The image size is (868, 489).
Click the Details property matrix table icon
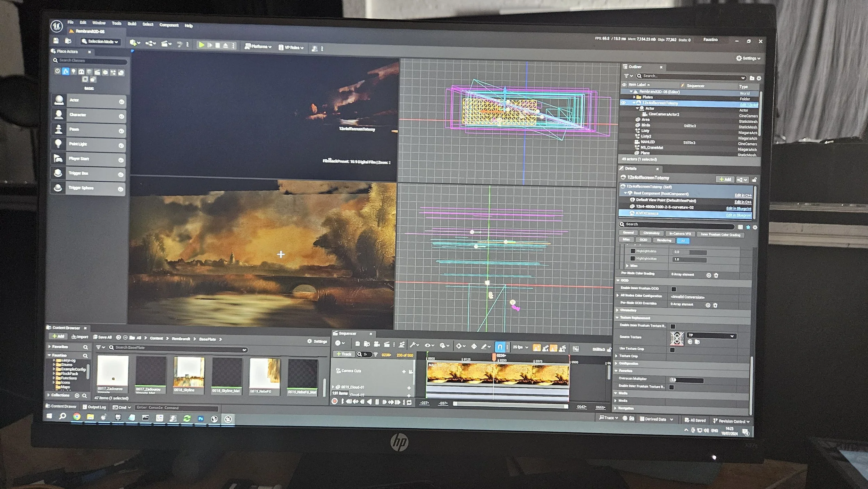[x=740, y=227]
